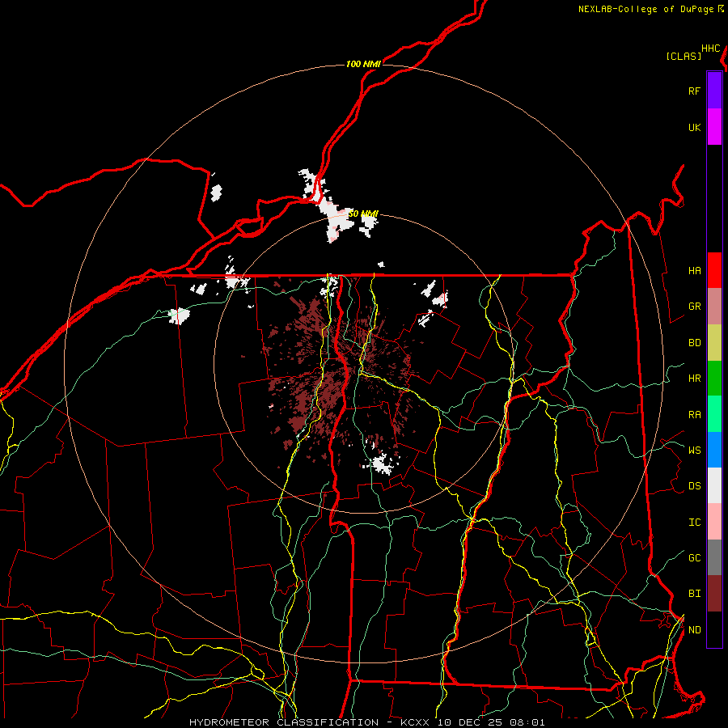Image resolution: width=728 pixels, height=728 pixels.
Task: Click the "BI" legend label
Action: [694, 594]
